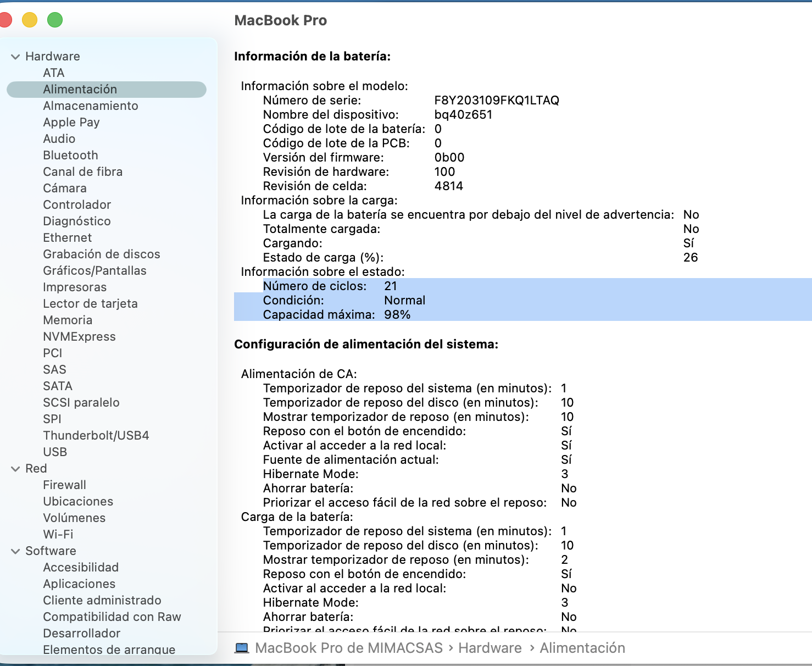The height and width of the screenshot is (666, 812).
Task: Click Información de la batería heading
Action: point(313,57)
